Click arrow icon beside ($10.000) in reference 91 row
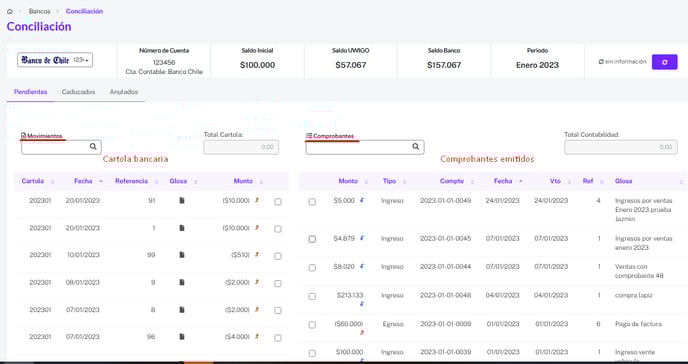Screen dimensions: 688x364 (257, 200)
